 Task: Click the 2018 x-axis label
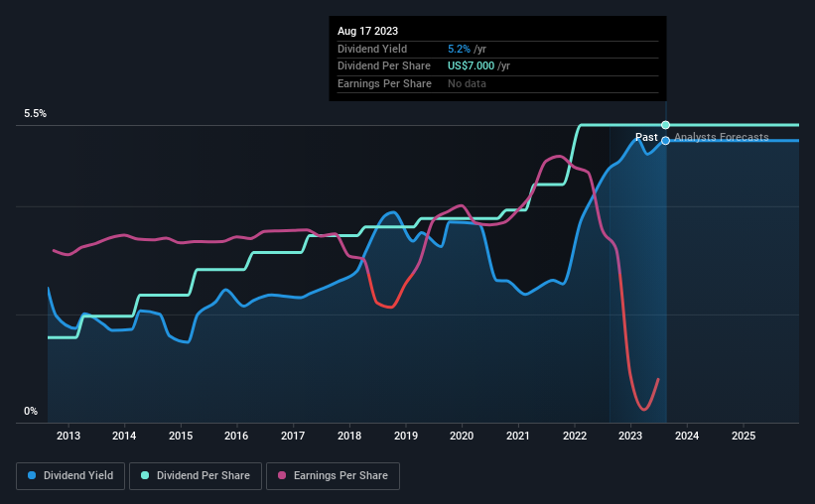pyautogui.click(x=349, y=436)
